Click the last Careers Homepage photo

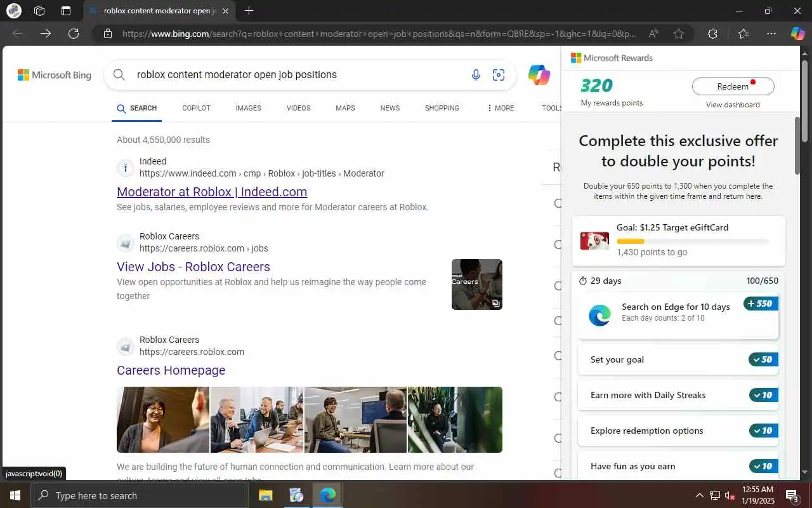pos(455,420)
